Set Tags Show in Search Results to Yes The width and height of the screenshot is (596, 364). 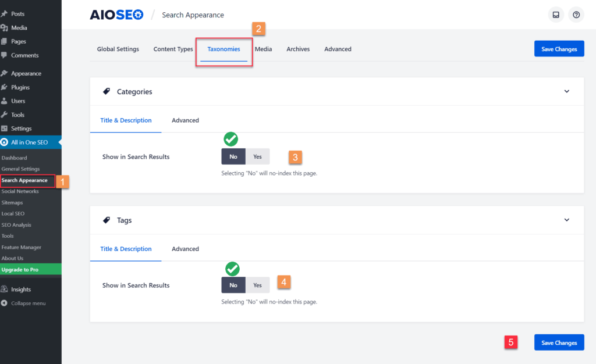coord(257,285)
